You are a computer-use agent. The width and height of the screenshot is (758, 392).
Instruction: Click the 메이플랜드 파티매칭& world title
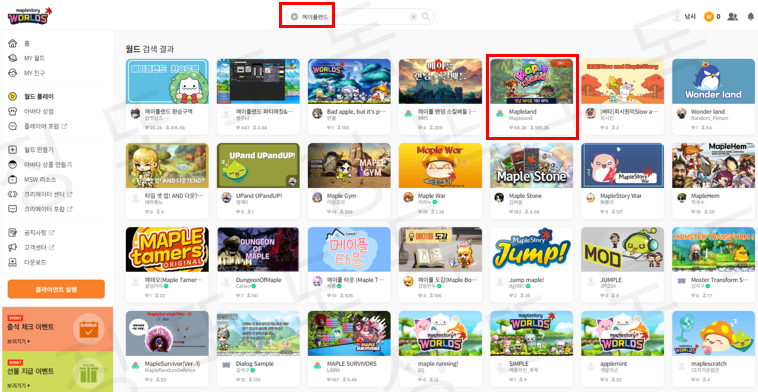264,111
